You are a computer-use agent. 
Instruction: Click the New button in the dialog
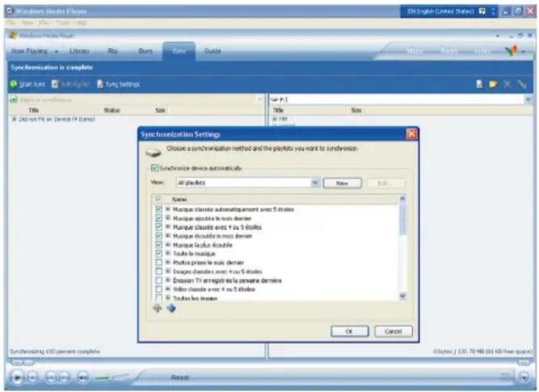pos(342,184)
